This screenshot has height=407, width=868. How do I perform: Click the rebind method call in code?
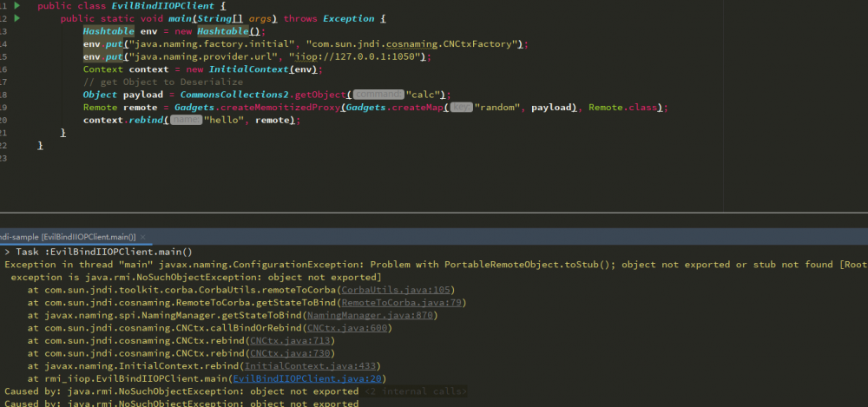(x=146, y=120)
